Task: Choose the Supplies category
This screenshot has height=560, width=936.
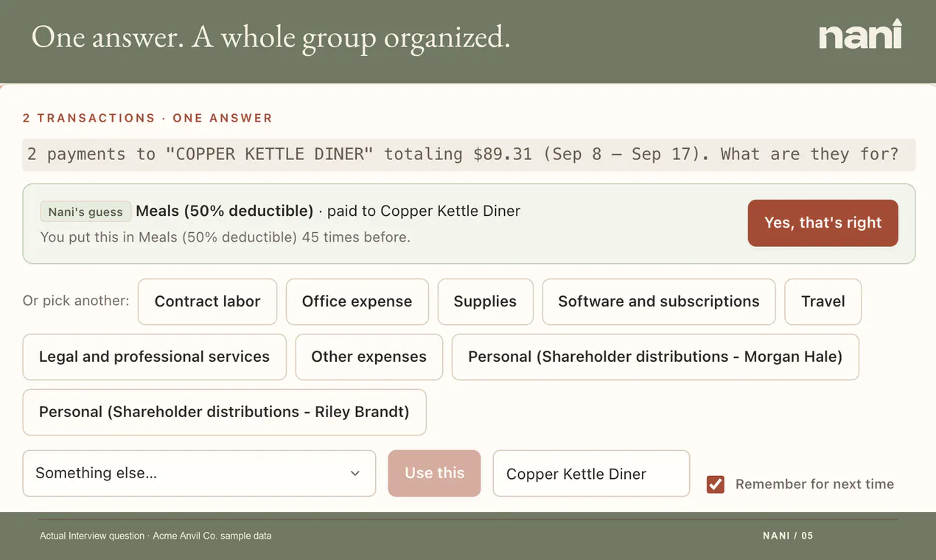Action: click(485, 301)
